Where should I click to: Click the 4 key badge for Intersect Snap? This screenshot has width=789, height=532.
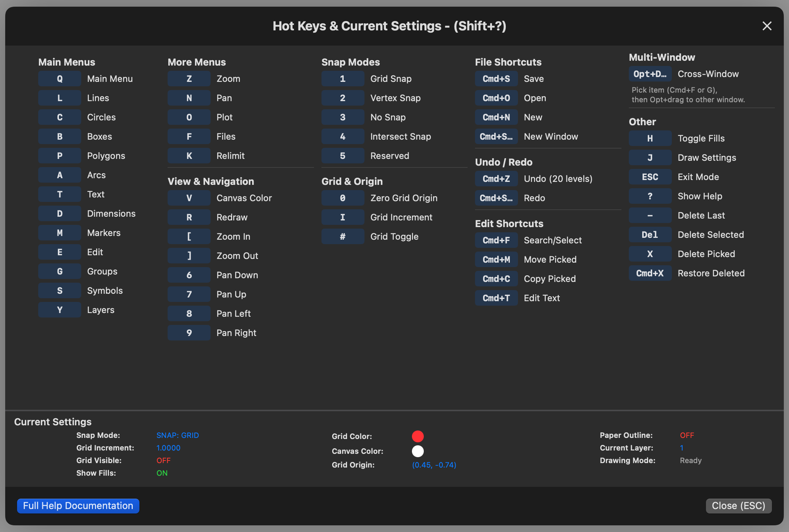(343, 136)
